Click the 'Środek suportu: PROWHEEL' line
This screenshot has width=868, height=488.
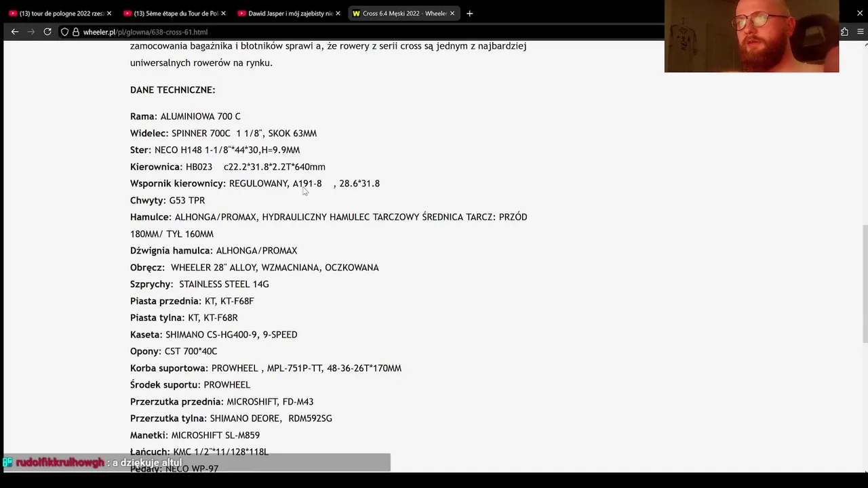click(x=190, y=385)
